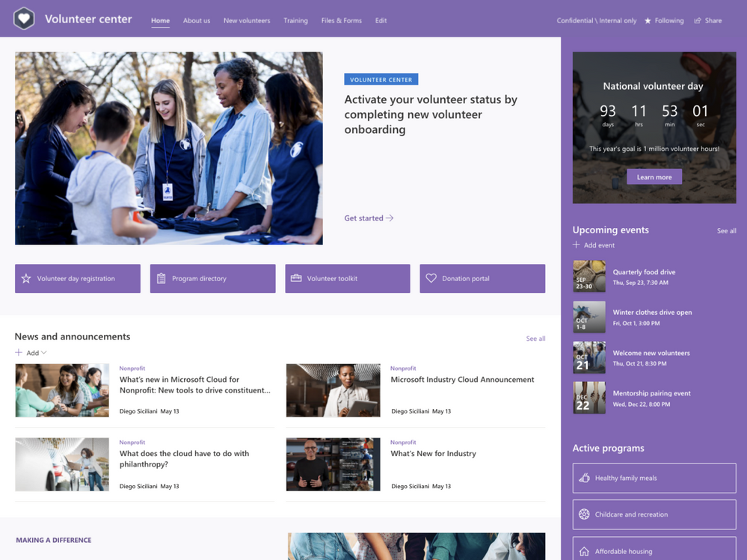This screenshot has width=747, height=560.
Task: Open the Volunteer day registration button
Action: [x=78, y=279]
